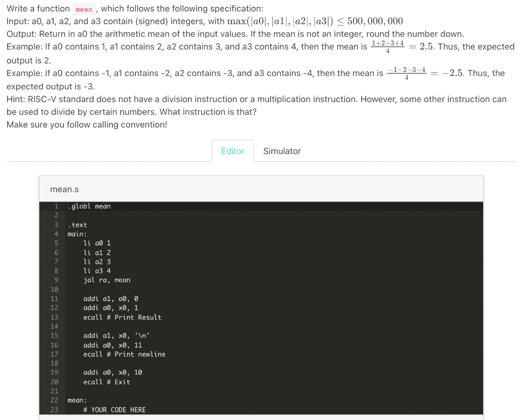
Task: Click line number 23 in the gutter
Action: (x=54, y=409)
